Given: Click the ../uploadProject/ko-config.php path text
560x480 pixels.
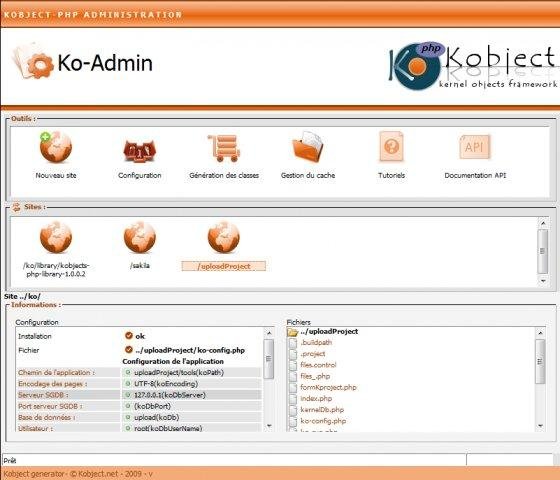Looking at the screenshot, I should [x=190, y=350].
